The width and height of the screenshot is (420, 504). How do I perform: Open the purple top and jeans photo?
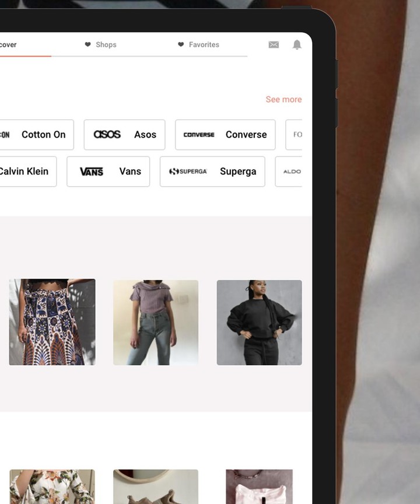(156, 323)
